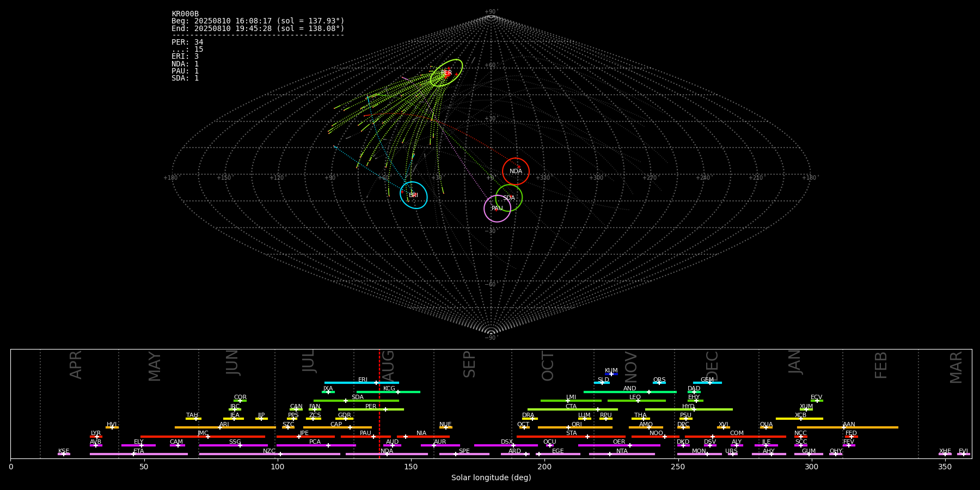Select the LYR activity bar in timeline
The height and width of the screenshot is (490, 980).
coord(96,436)
